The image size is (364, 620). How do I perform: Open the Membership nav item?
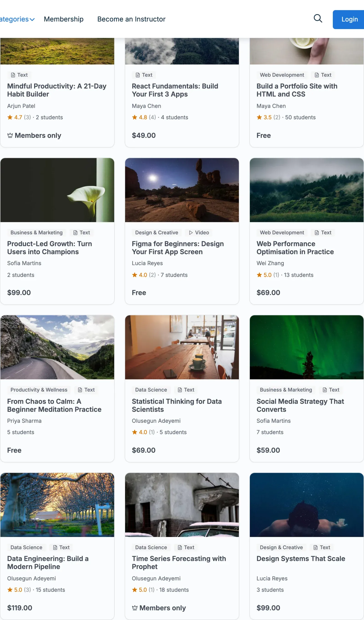[x=64, y=19]
